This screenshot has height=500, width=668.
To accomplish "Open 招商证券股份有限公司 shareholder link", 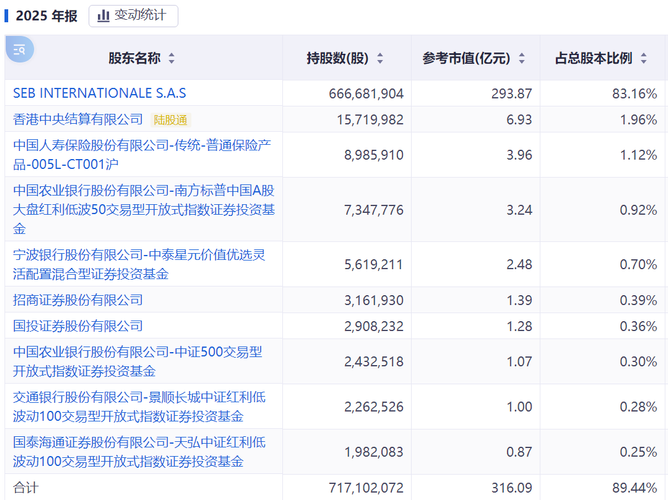I will click(x=78, y=300).
